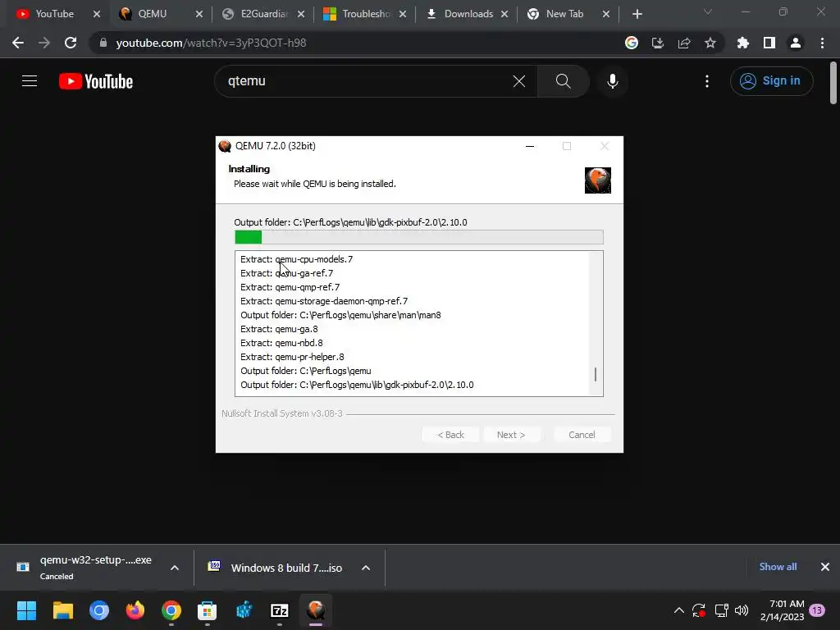Open the volume control in tray
Viewport: 840px width, 630px height.
coord(742,610)
